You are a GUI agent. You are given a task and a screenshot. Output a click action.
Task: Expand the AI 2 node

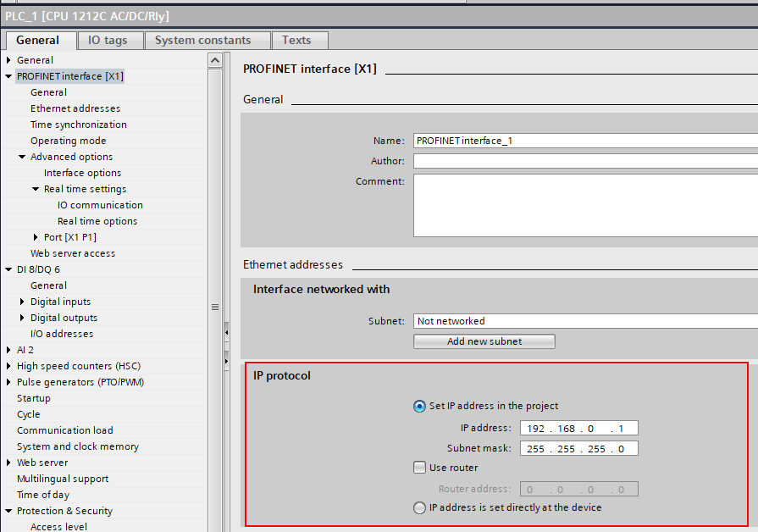click(8, 350)
